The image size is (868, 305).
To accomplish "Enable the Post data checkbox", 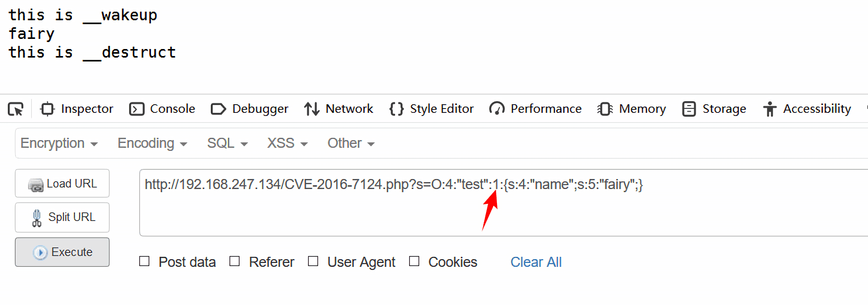I will pyautogui.click(x=144, y=261).
